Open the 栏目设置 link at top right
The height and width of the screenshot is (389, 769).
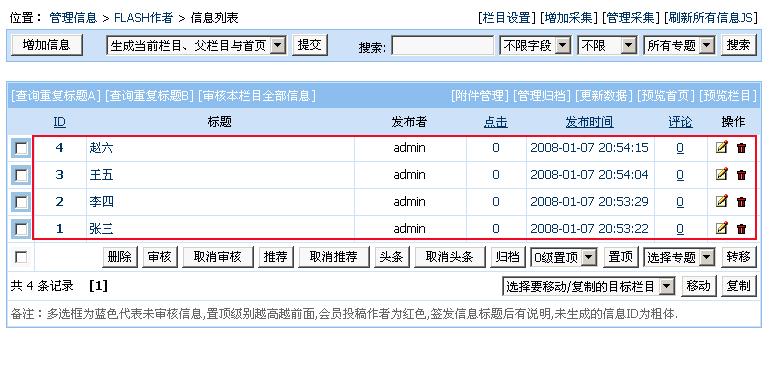click(507, 18)
